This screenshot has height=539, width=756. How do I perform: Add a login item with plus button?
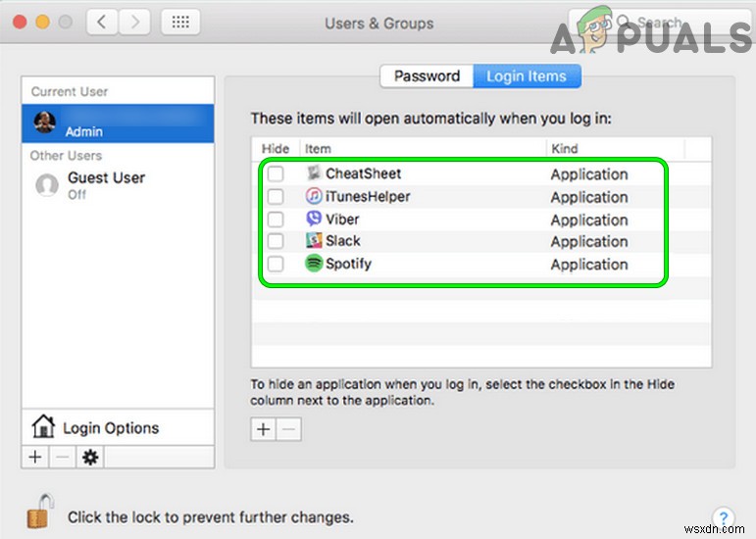point(263,429)
